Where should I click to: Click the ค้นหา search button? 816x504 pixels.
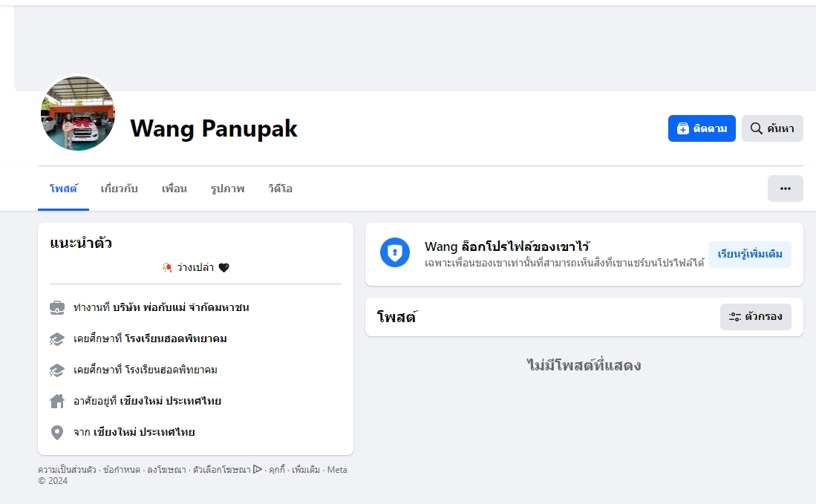click(772, 128)
